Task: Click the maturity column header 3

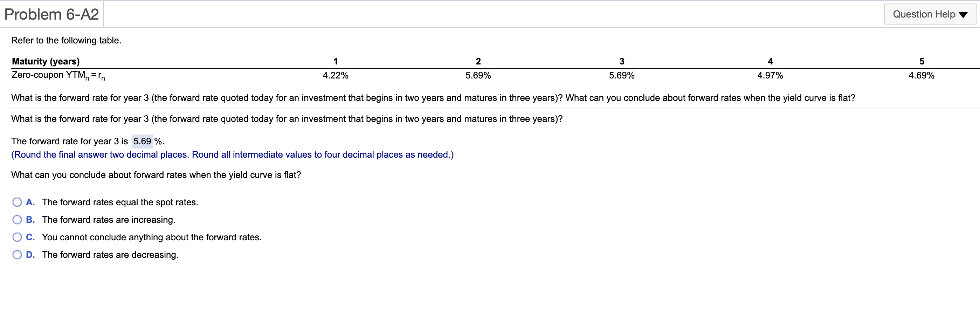Action: coord(622,61)
